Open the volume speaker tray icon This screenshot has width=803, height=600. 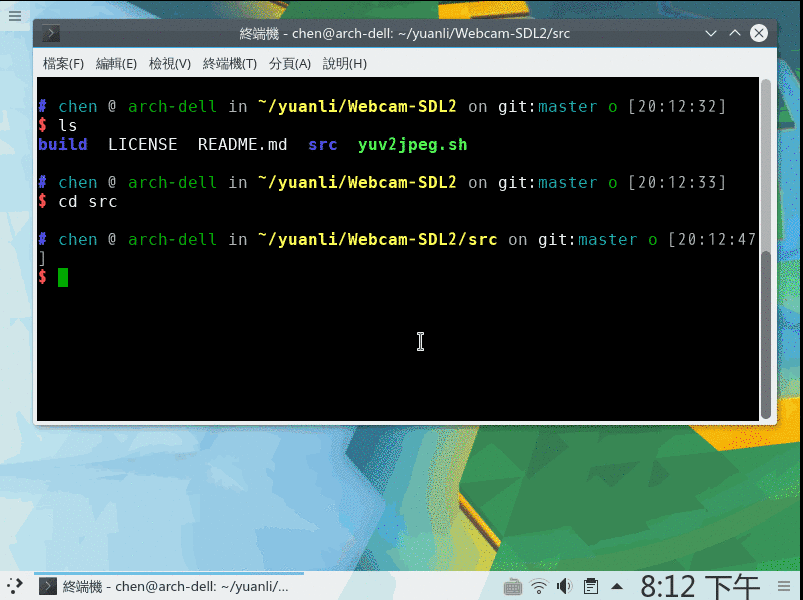pyautogui.click(x=564, y=587)
